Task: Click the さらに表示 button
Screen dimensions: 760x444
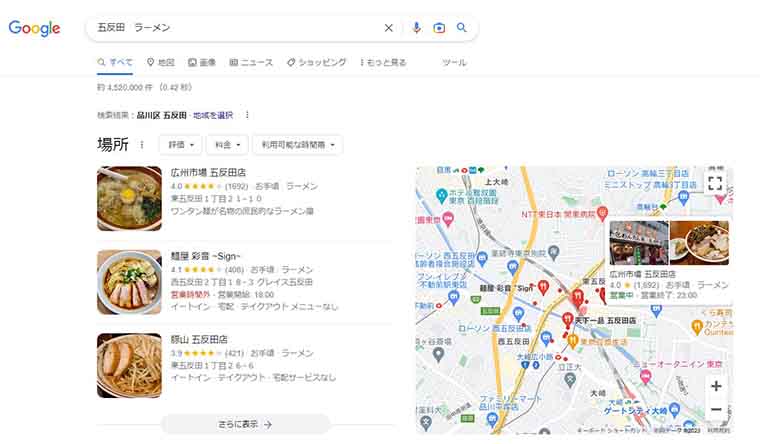Action: 245,424
